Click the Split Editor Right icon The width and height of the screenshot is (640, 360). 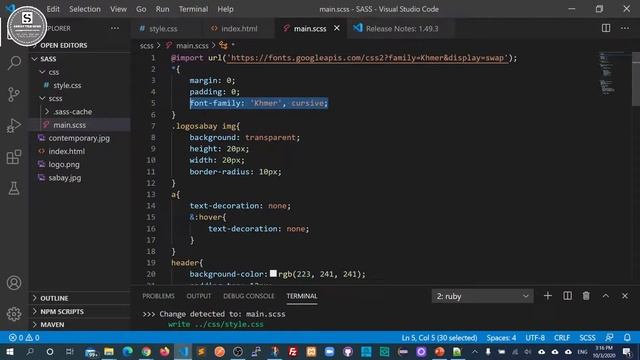[x=606, y=28]
